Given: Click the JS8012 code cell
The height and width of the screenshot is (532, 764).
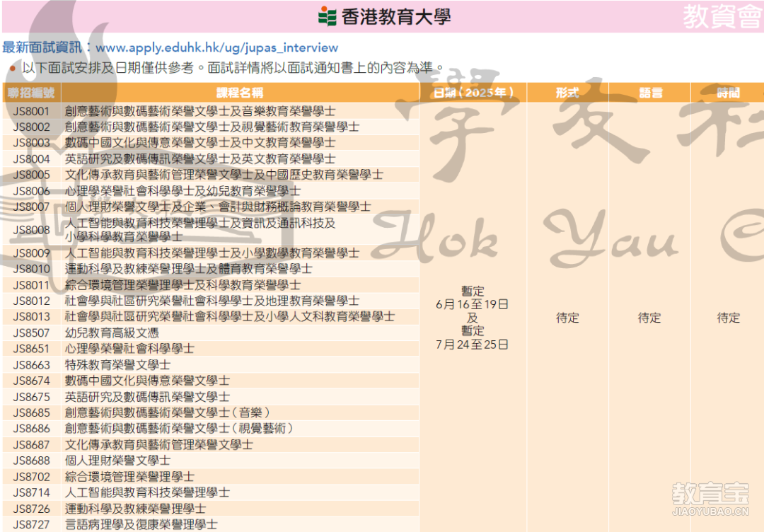Looking at the screenshot, I should [x=31, y=301].
